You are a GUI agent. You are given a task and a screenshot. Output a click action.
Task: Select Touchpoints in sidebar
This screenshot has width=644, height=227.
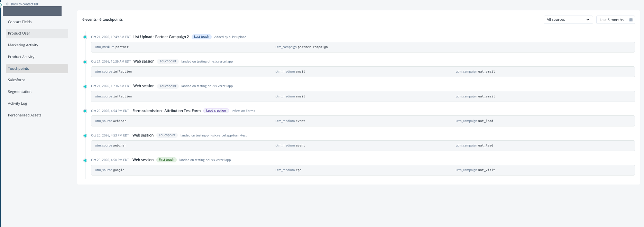[37, 68]
